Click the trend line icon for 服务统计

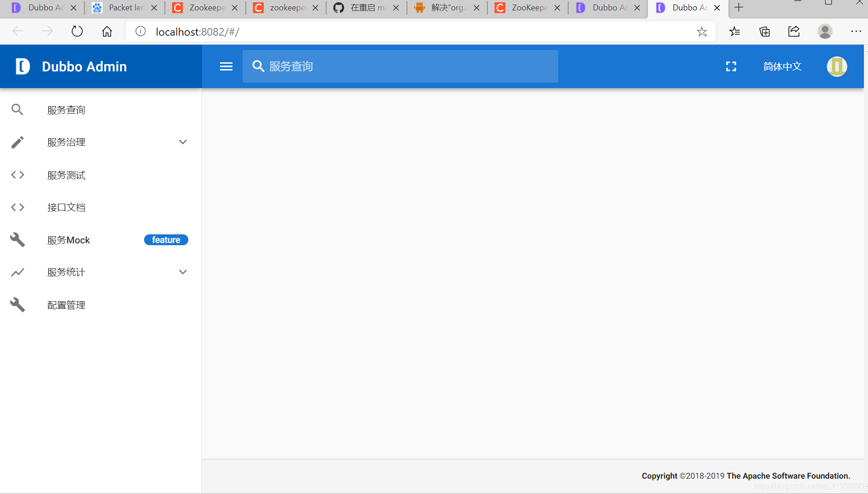[17, 272]
